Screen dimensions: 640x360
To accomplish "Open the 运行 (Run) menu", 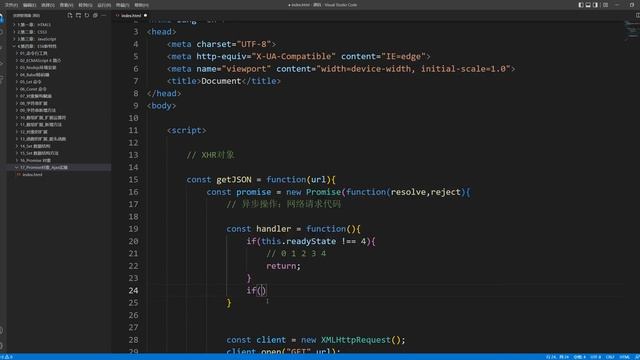I will 104,5.
